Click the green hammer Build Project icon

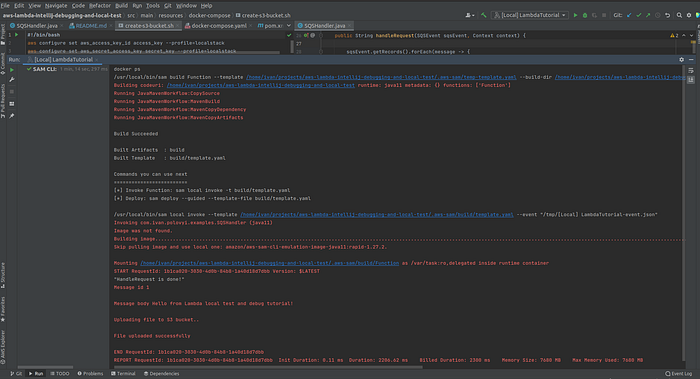pos(483,15)
